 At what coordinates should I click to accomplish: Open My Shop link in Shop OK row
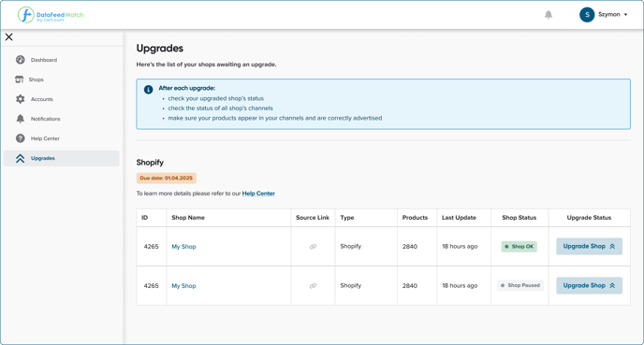[183, 247]
